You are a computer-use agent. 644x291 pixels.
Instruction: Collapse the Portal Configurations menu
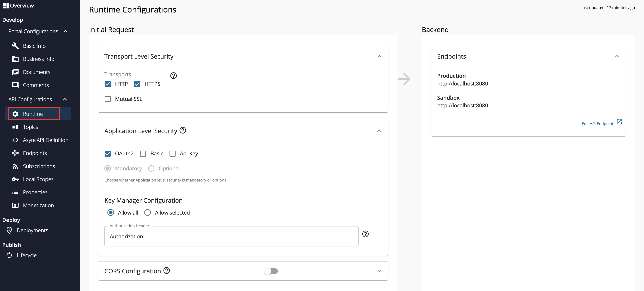click(65, 32)
